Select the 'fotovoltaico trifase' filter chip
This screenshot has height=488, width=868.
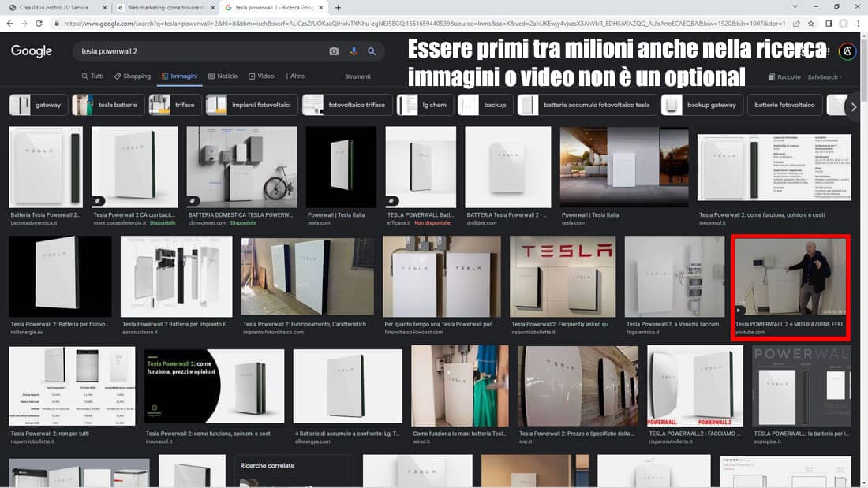point(347,105)
